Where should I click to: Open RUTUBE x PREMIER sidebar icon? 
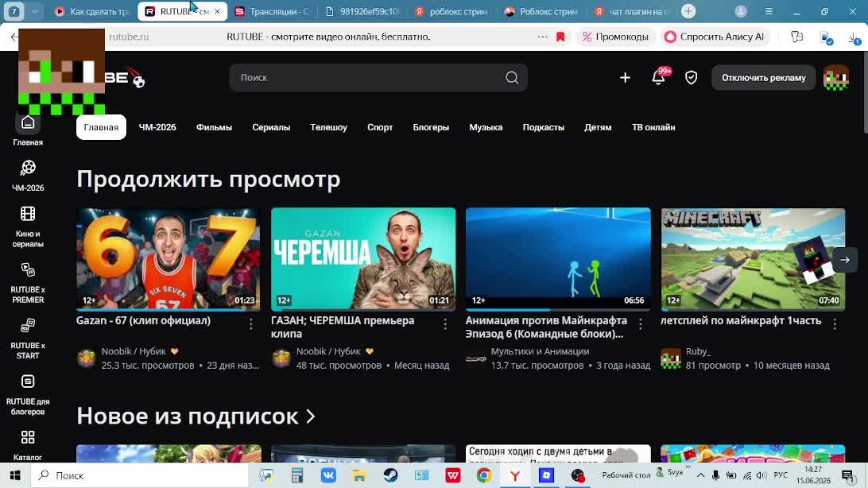click(28, 270)
